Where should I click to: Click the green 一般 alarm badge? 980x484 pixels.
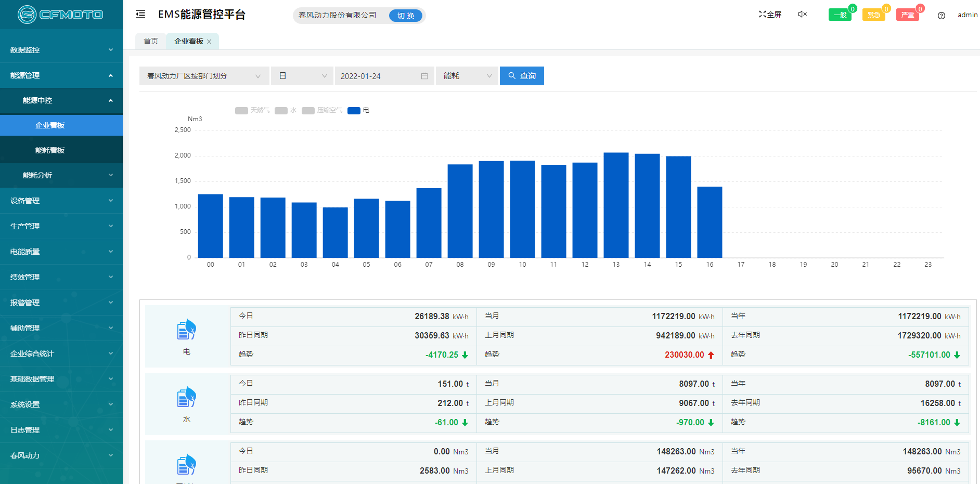840,15
